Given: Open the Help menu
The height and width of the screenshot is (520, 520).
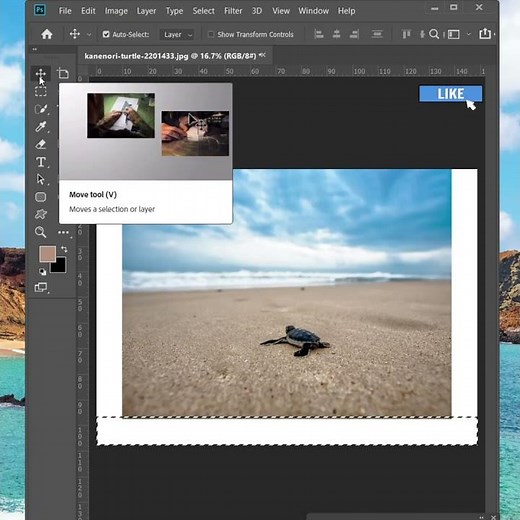Looking at the screenshot, I should 346,11.
